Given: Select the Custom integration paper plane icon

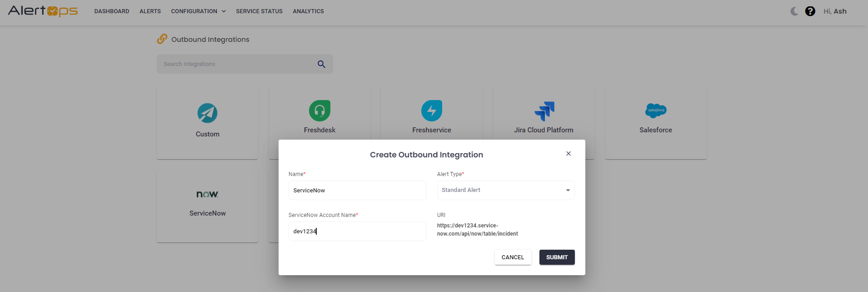Looking at the screenshot, I should (x=207, y=113).
